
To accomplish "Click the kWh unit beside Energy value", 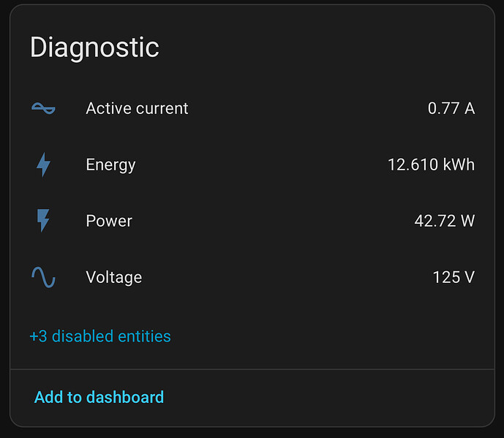I will point(459,165).
